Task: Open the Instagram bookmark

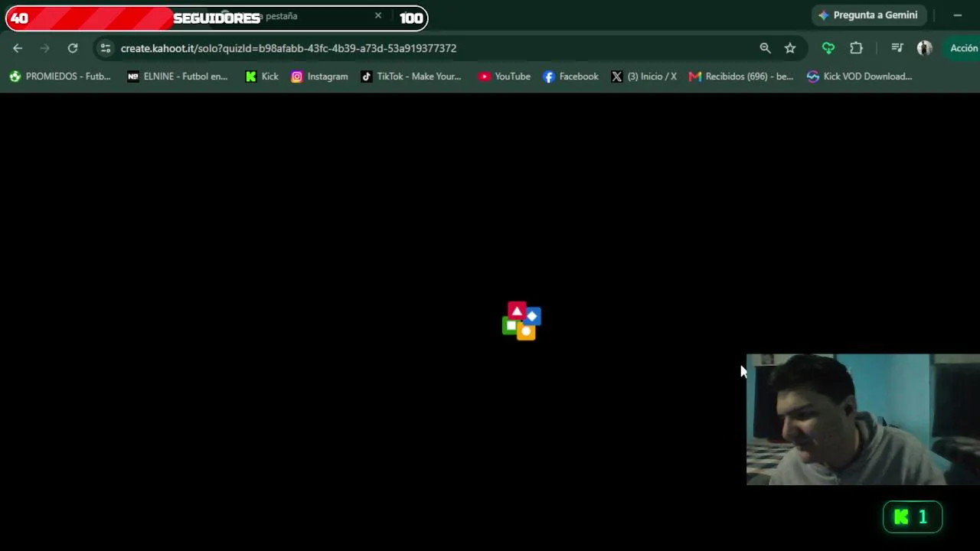Action: [x=319, y=77]
